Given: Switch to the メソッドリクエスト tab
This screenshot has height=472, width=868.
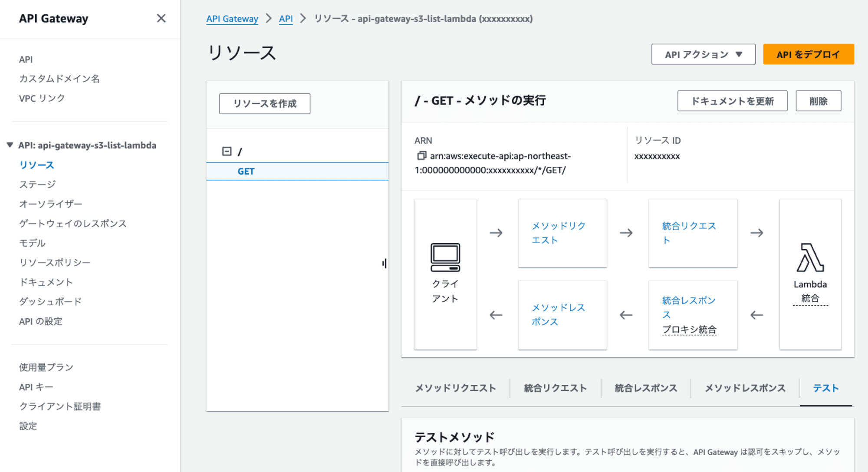Looking at the screenshot, I should click(x=455, y=388).
